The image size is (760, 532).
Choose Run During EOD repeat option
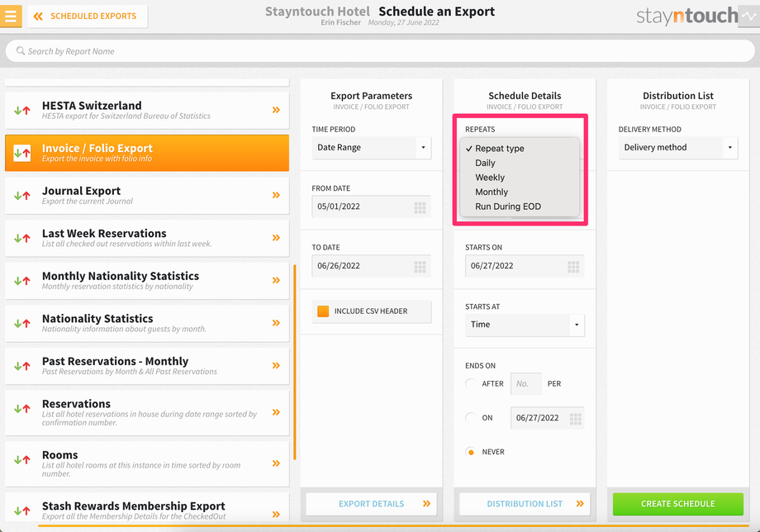[x=520, y=207]
